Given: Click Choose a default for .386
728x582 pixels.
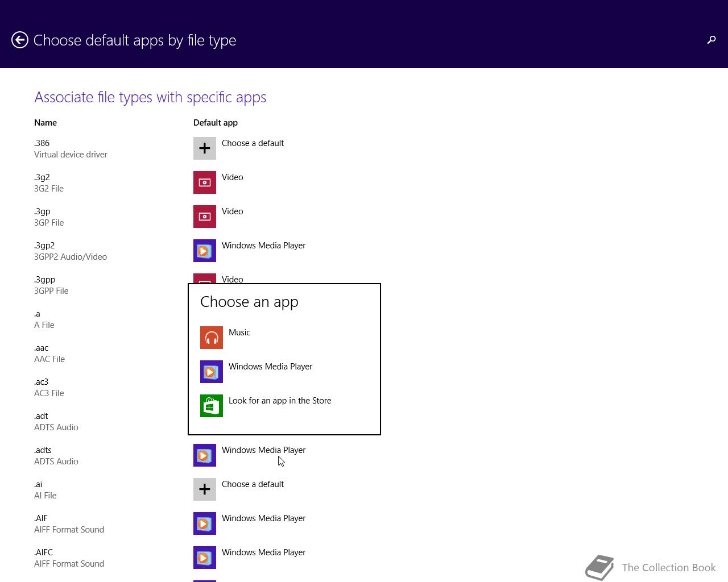Looking at the screenshot, I should (x=253, y=143).
